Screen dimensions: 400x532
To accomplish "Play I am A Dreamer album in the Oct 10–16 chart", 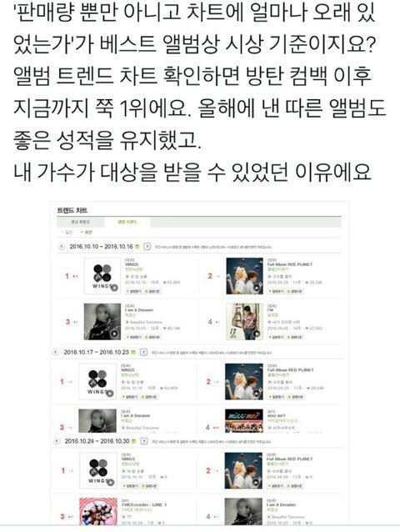I will pos(114,334).
